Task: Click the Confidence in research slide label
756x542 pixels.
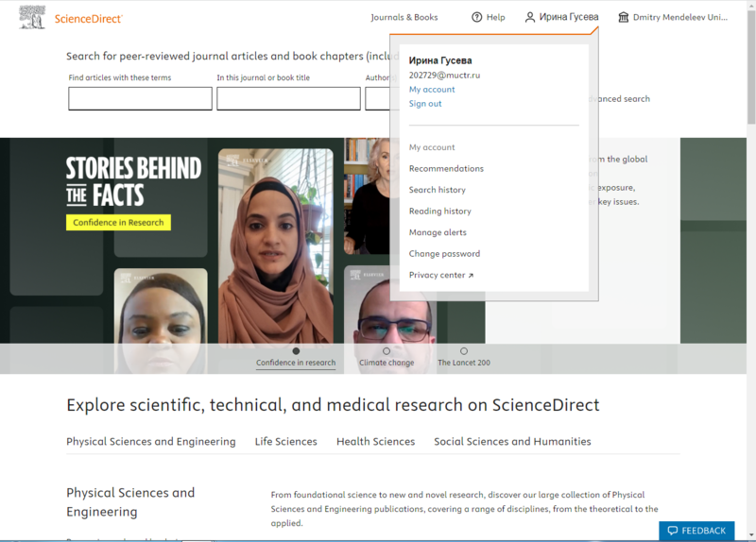Action: pos(296,363)
